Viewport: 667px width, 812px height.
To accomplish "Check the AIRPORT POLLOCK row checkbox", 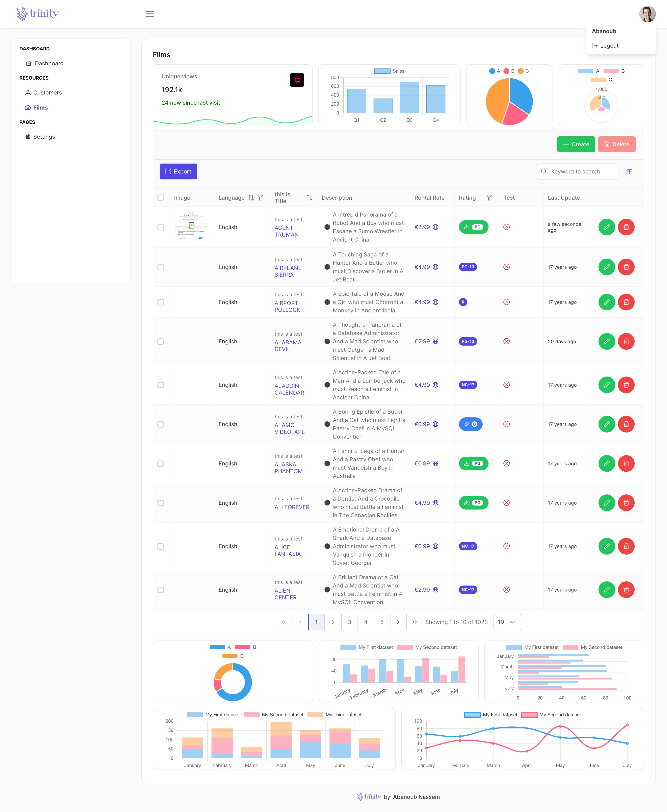I will (x=161, y=302).
